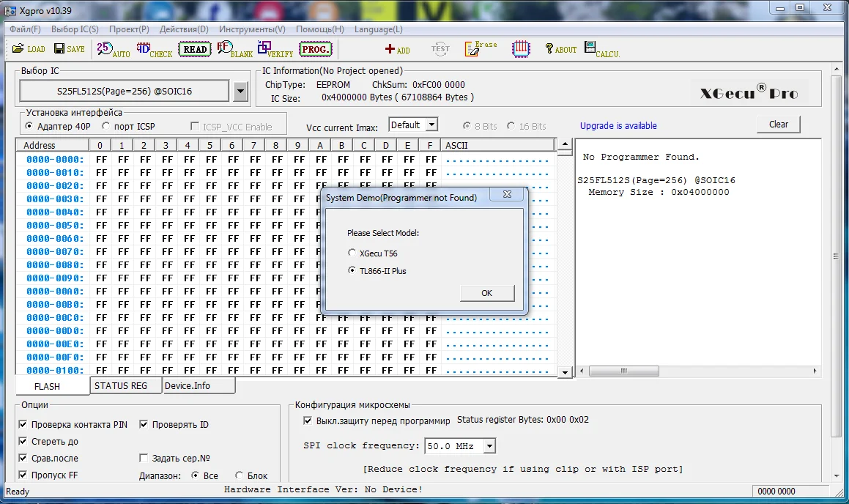
Task: Select XGecu T56 model option
Action: (352, 252)
